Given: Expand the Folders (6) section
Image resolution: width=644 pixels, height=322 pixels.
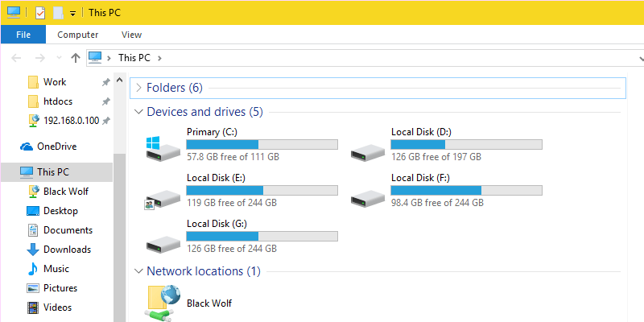Looking at the screenshot, I should pyautogui.click(x=138, y=88).
